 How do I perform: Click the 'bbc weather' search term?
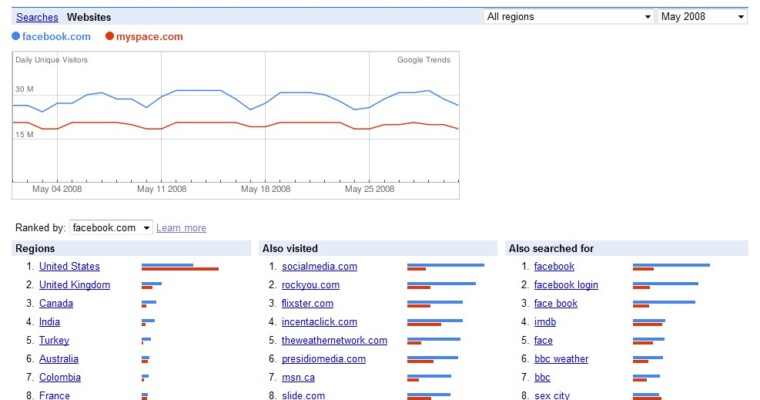click(561, 359)
